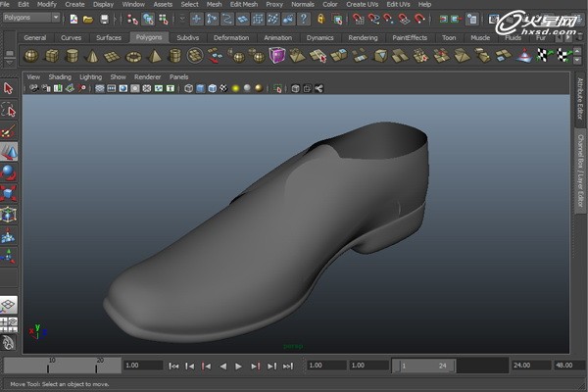Select the arrow Select tool in toolbox
The width and height of the screenshot is (588, 392).
[9, 89]
